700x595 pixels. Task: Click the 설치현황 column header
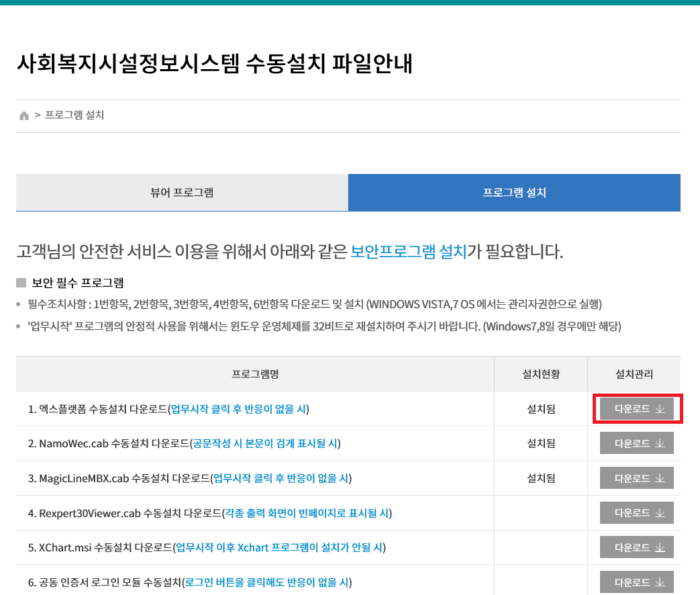[541, 374]
